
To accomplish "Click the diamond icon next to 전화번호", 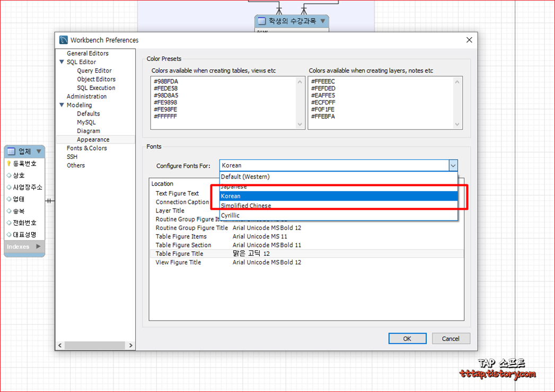I will coord(9,223).
